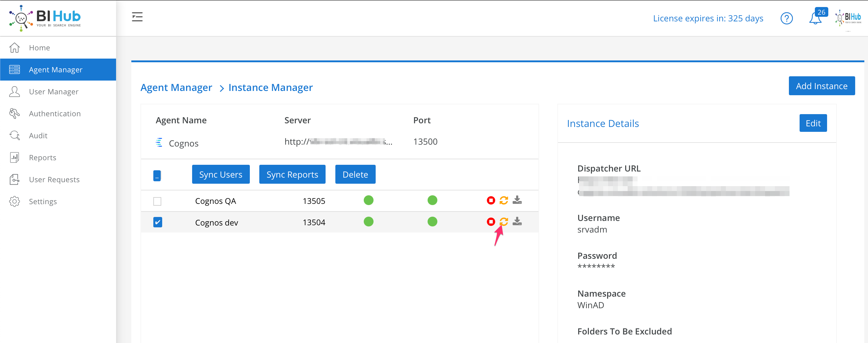Click the Instance Details heading

pos(603,124)
